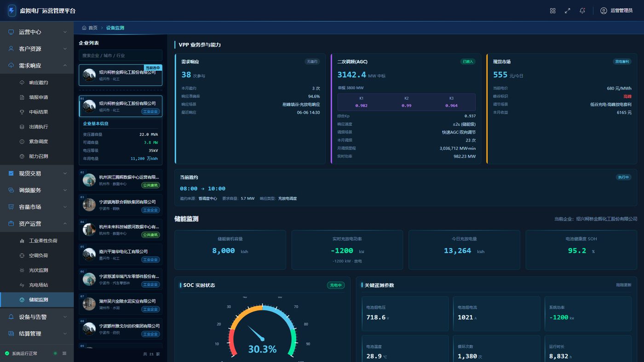Screen dimensions: 644x362
Task: Expand the 调频服务 sidebar menu
Action: [x=37, y=190]
